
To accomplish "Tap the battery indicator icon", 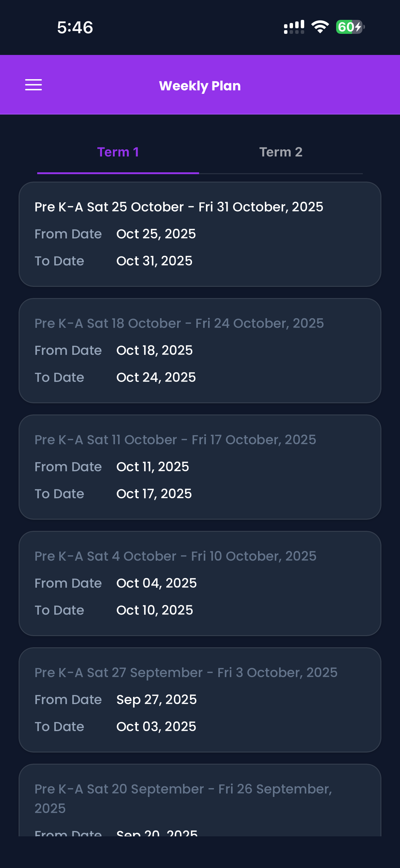I will [350, 27].
